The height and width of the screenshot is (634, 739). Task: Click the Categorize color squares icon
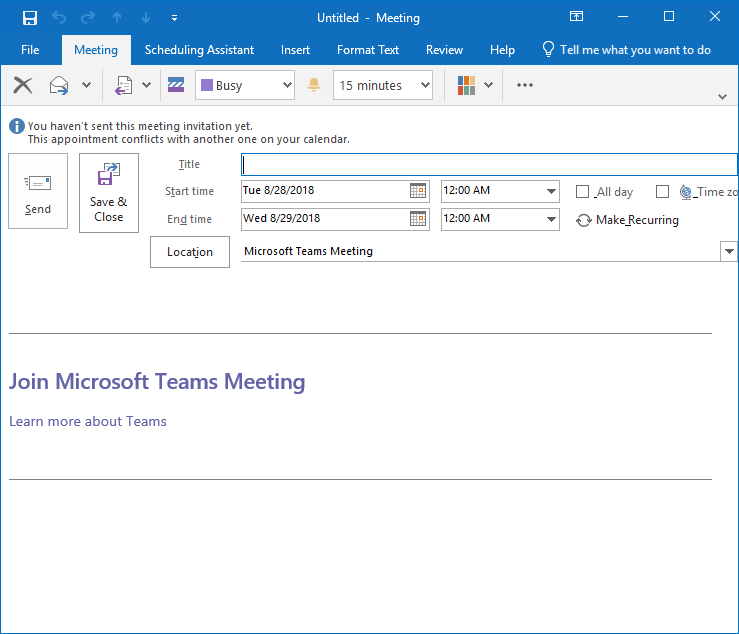pyautogui.click(x=466, y=85)
